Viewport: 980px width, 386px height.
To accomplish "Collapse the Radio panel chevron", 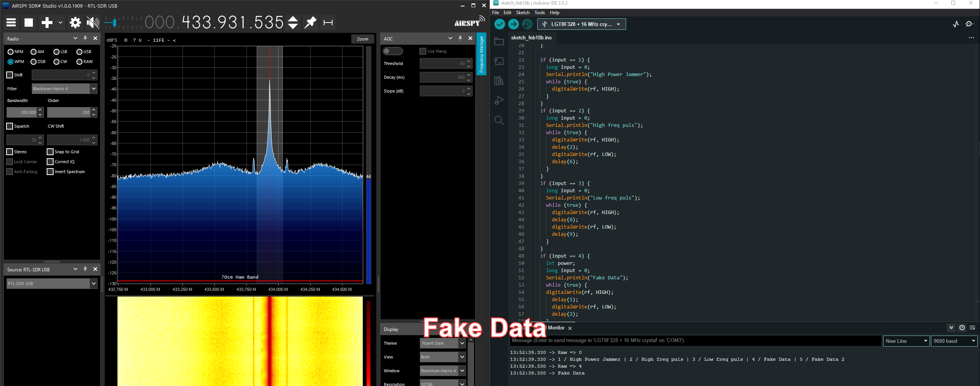I will point(75,39).
